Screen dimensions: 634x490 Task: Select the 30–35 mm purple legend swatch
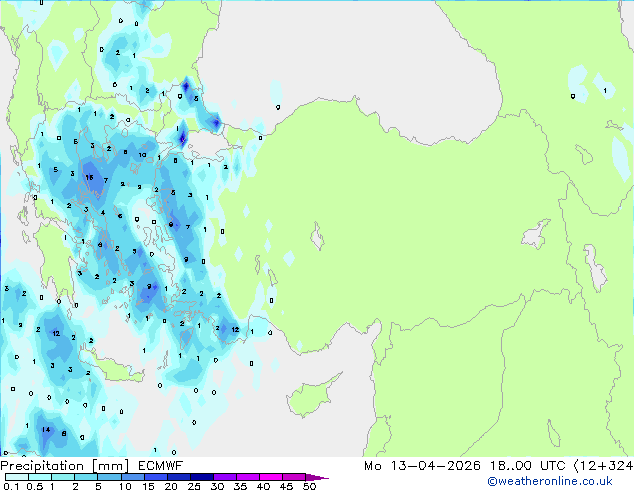(x=224, y=477)
